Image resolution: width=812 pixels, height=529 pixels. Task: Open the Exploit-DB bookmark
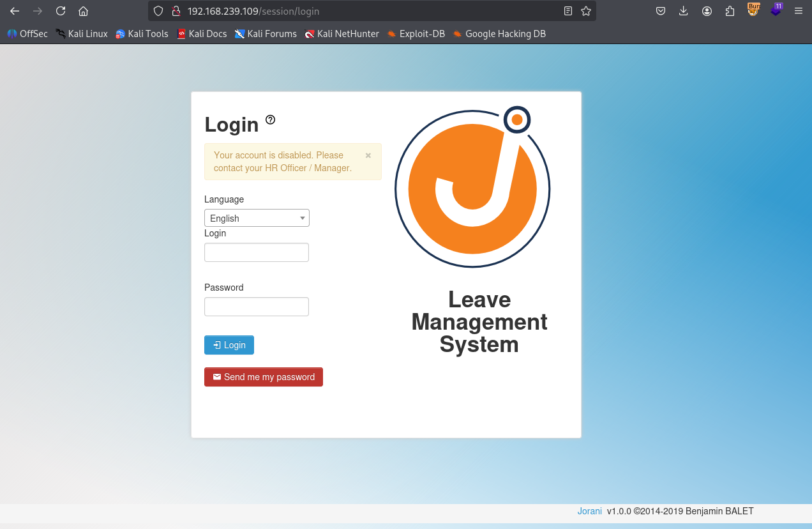pyautogui.click(x=416, y=34)
